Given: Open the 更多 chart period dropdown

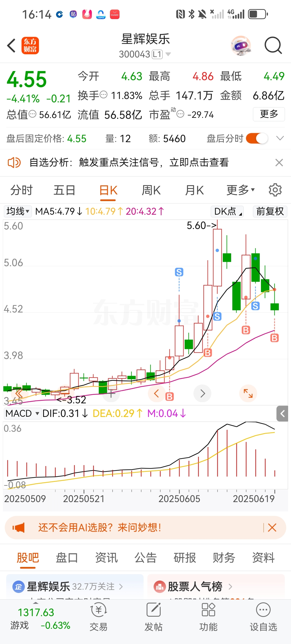Looking at the screenshot, I should (x=240, y=190).
